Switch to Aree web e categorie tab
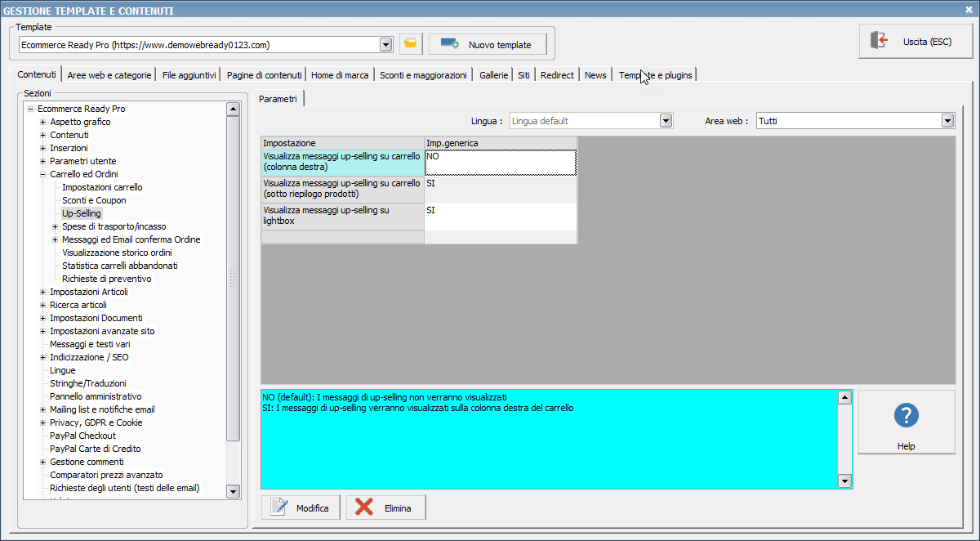 pos(109,74)
